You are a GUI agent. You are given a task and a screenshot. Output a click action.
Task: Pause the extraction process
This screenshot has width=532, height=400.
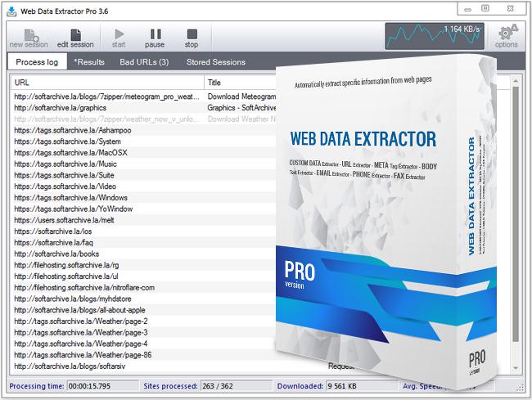(x=155, y=38)
